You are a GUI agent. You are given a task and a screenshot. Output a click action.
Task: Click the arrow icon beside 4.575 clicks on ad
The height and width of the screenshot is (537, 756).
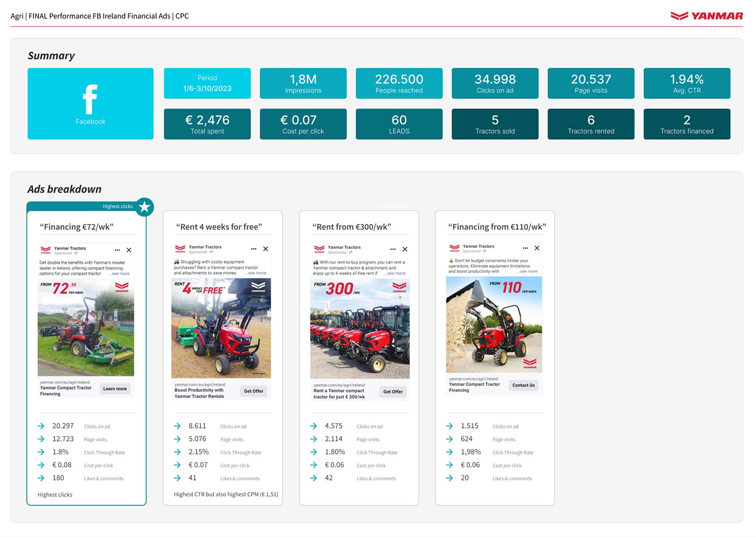pos(314,426)
